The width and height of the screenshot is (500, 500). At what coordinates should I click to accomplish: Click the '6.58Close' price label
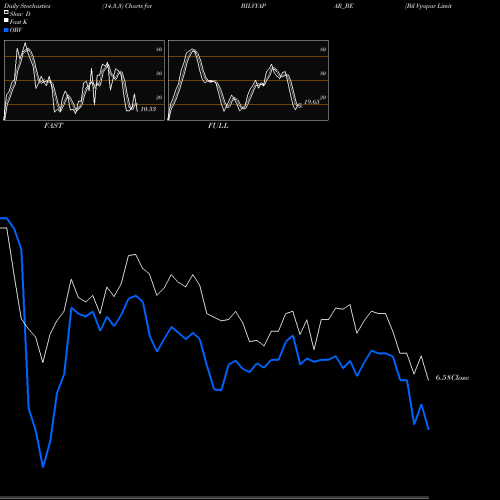(452, 378)
